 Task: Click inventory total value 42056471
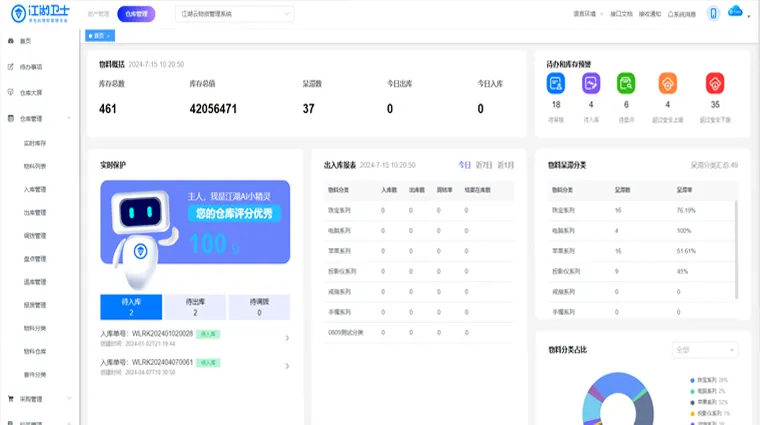point(213,109)
